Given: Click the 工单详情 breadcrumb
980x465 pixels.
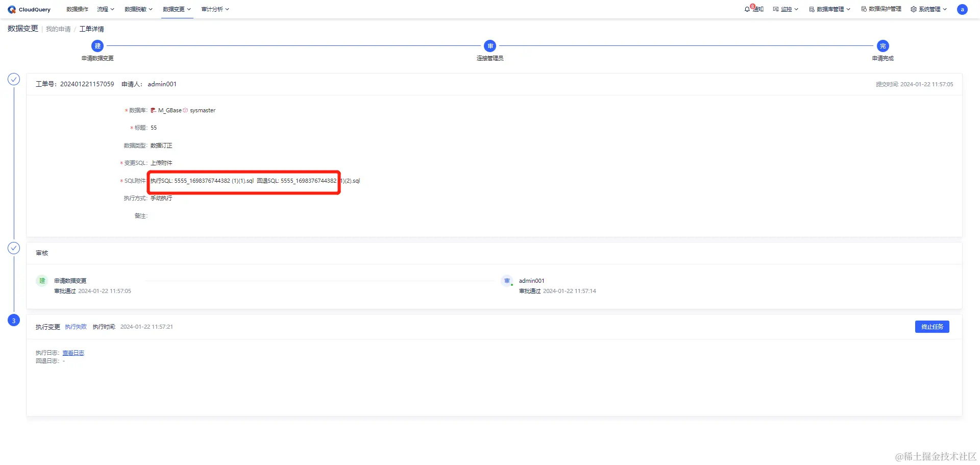Looking at the screenshot, I should (91, 29).
